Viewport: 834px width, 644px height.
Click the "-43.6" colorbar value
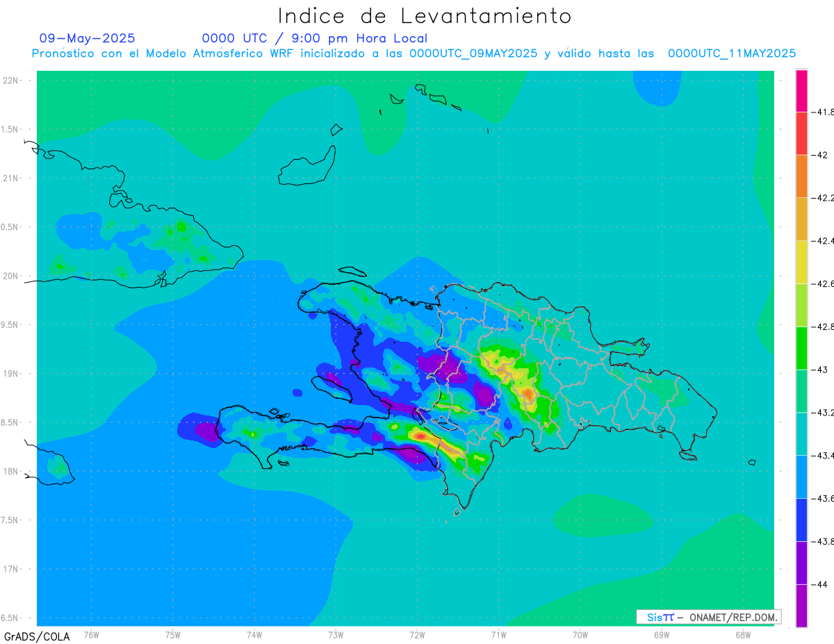823,499
